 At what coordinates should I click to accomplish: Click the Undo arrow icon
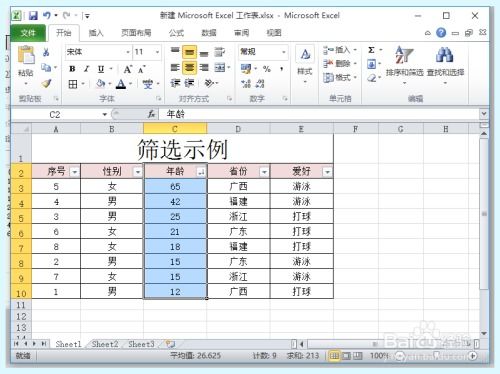[x=47, y=15]
